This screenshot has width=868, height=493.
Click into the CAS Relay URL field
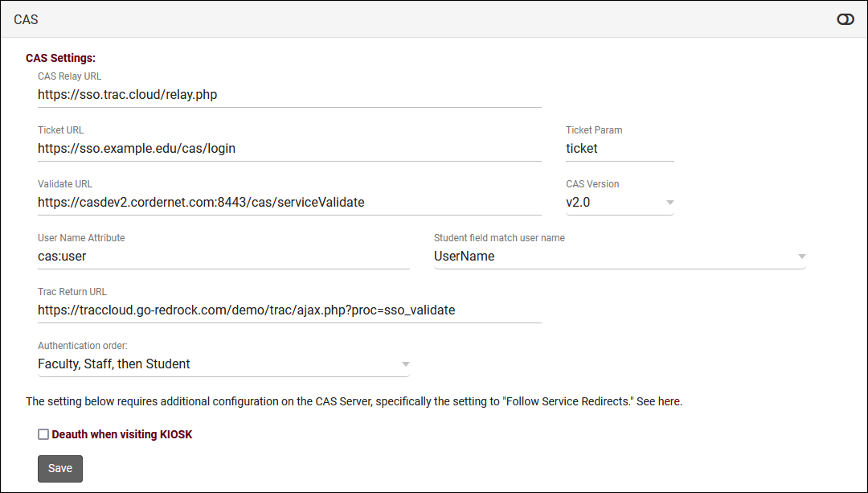pyautogui.click(x=289, y=95)
